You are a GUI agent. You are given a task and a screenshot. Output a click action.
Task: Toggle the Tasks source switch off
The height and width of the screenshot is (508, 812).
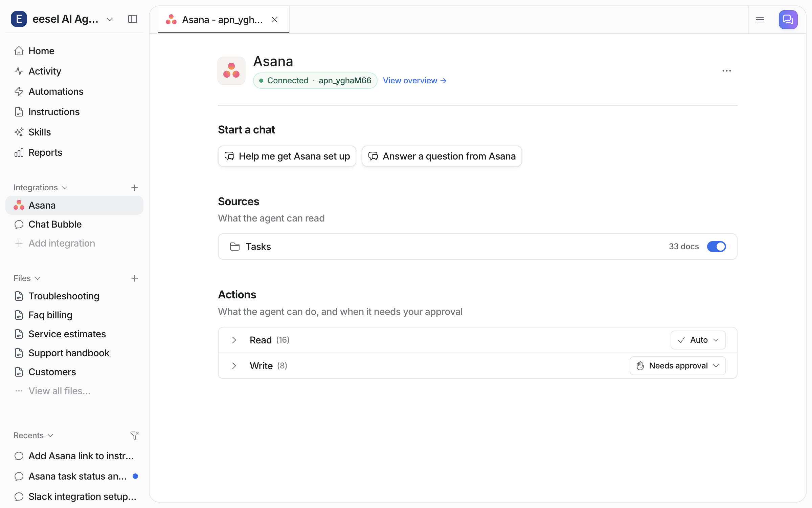click(716, 247)
